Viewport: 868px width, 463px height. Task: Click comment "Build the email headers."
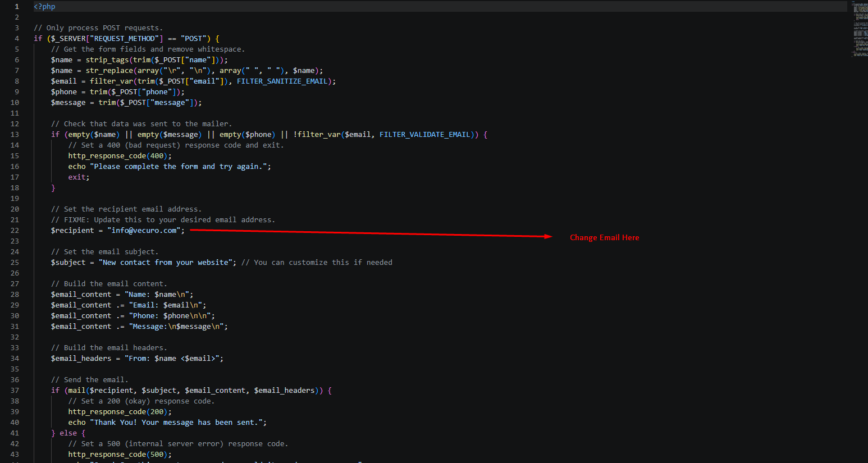click(x=109, y=348)
